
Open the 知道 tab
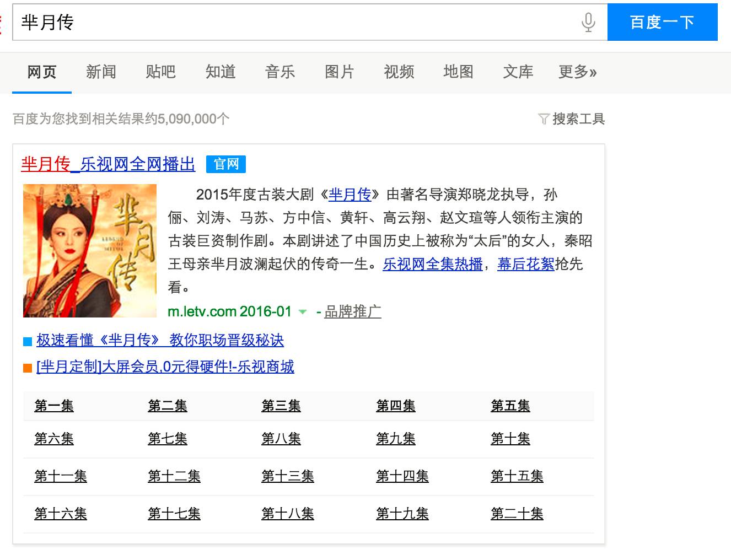[x=221, y=72]
